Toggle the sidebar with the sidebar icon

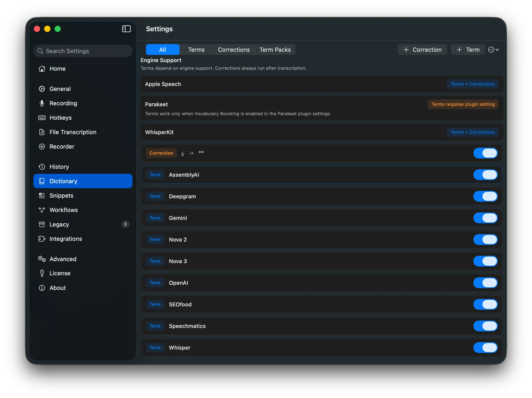tap(126, 29)
